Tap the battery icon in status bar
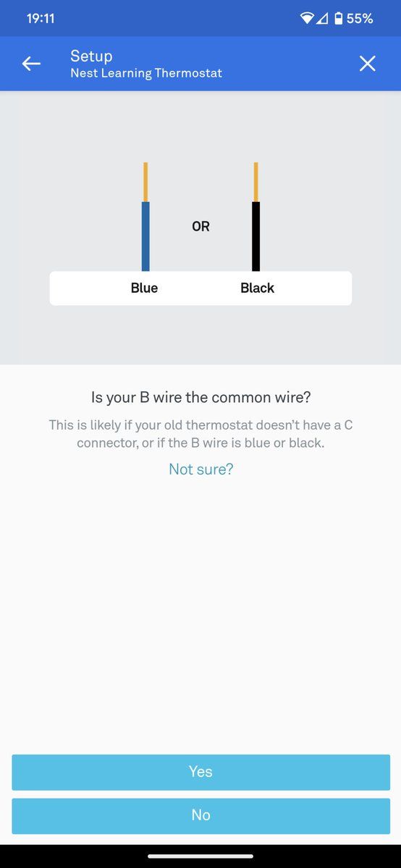 coord(338,18)
